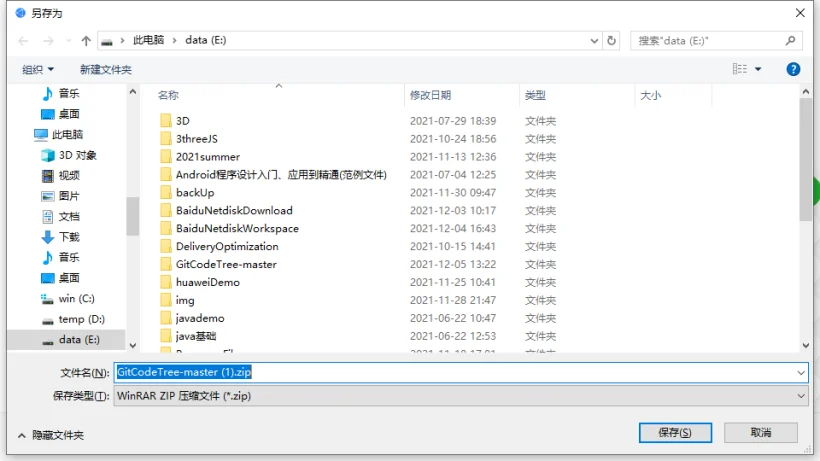Sort by 名称 column header

tap(168, 95)
